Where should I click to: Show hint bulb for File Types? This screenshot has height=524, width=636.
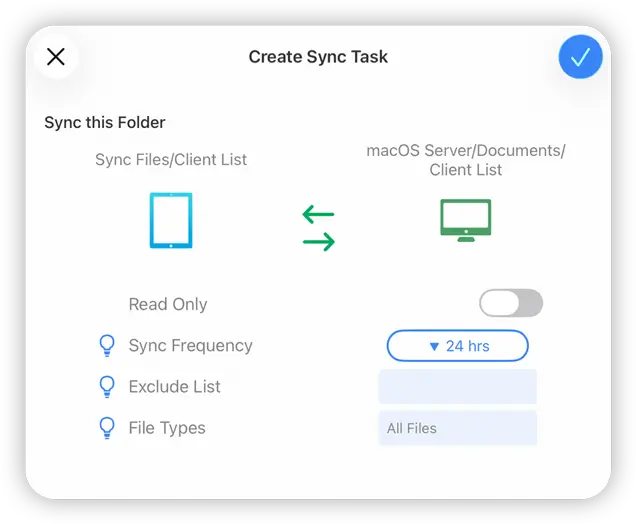pyautogui.click(x=107, y=428)
